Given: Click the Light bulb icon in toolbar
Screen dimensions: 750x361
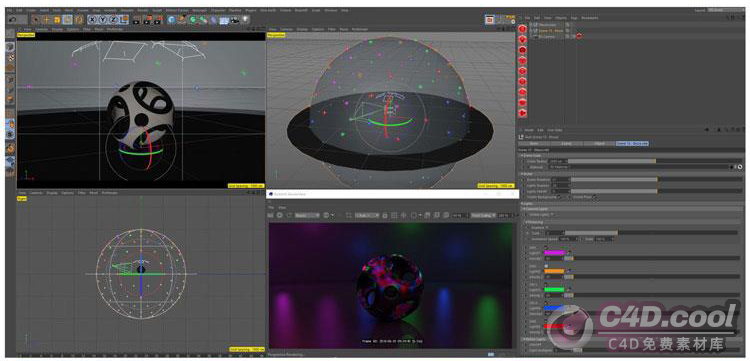Looking at the screenshot, I should click(x=245, y=20).
